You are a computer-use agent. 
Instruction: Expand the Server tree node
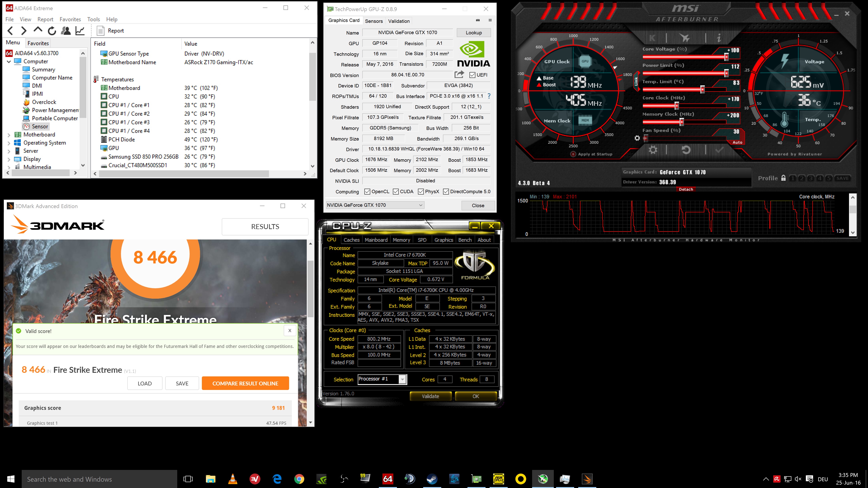pyautogui.click(x=9, y=151)
